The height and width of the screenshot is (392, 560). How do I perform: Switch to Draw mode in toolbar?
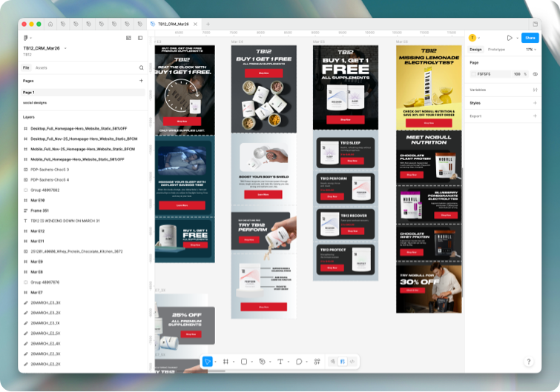point(333,362)
